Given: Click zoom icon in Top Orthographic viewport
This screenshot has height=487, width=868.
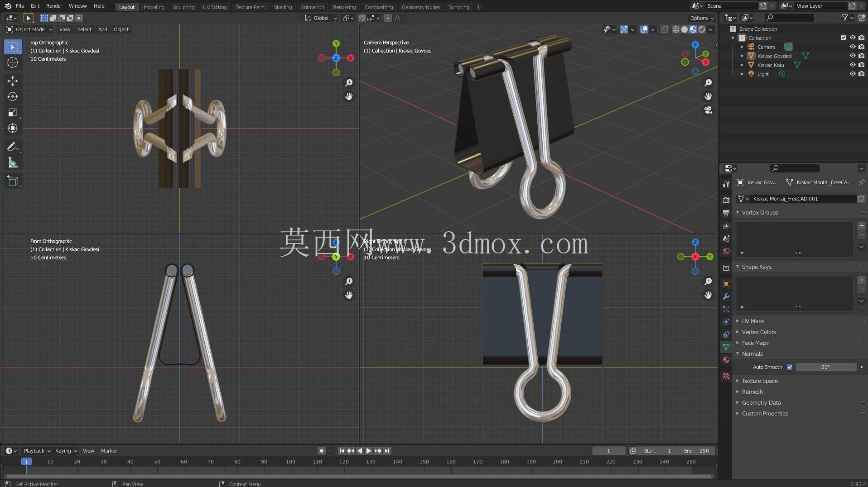Looking at the screenshot, I should (349, 83).
